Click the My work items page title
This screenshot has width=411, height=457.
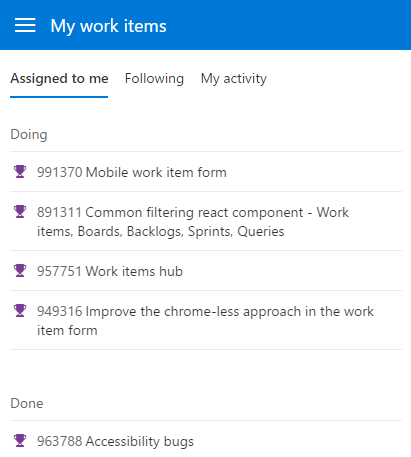pos(108,26)
